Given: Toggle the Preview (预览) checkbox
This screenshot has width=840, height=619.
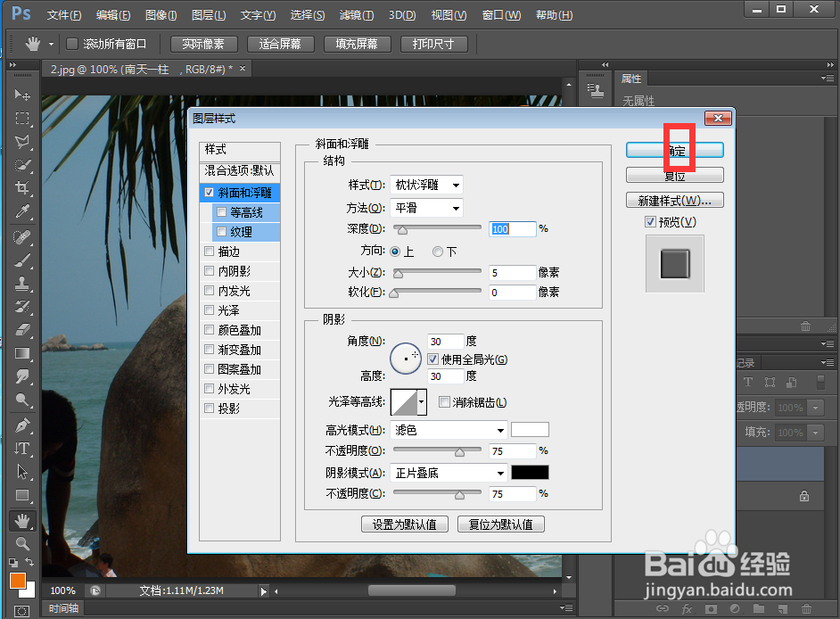Looking at the screenshot, I should pyautogui.click(x=650, y=221).
